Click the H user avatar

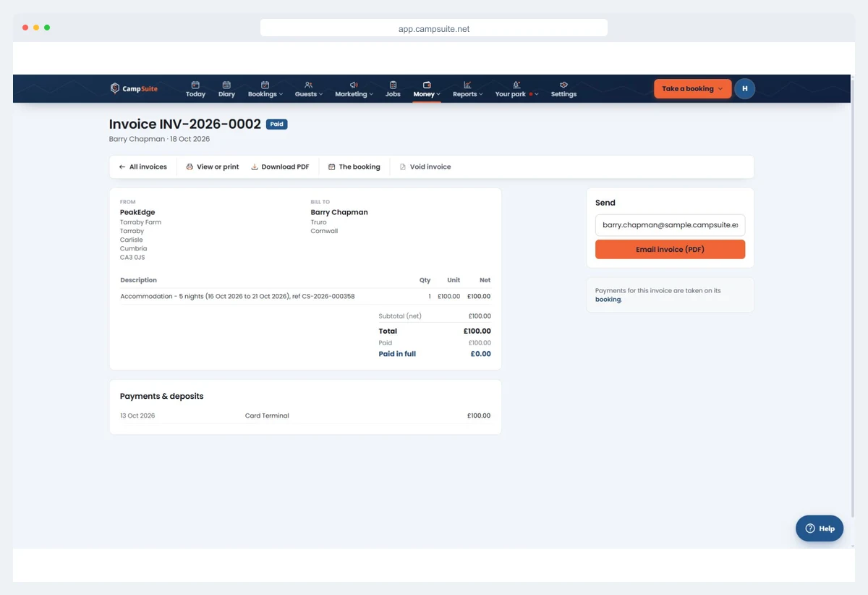coord(745,88)
